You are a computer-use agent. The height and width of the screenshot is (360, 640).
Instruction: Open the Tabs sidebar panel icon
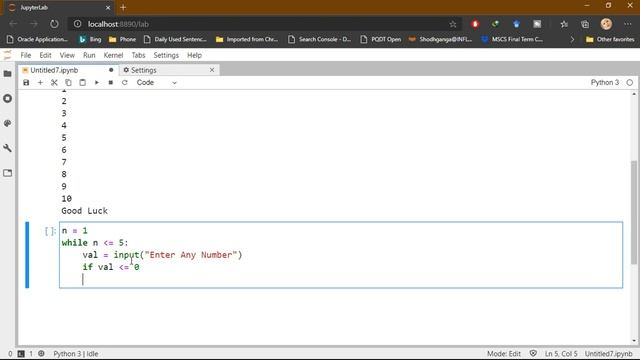coord(7,173)
